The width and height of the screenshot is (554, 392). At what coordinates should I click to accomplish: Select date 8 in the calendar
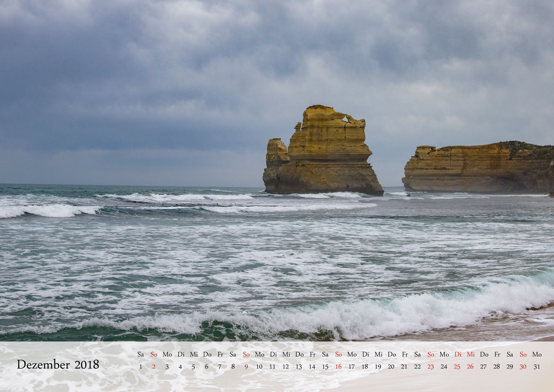pos(233,367)
